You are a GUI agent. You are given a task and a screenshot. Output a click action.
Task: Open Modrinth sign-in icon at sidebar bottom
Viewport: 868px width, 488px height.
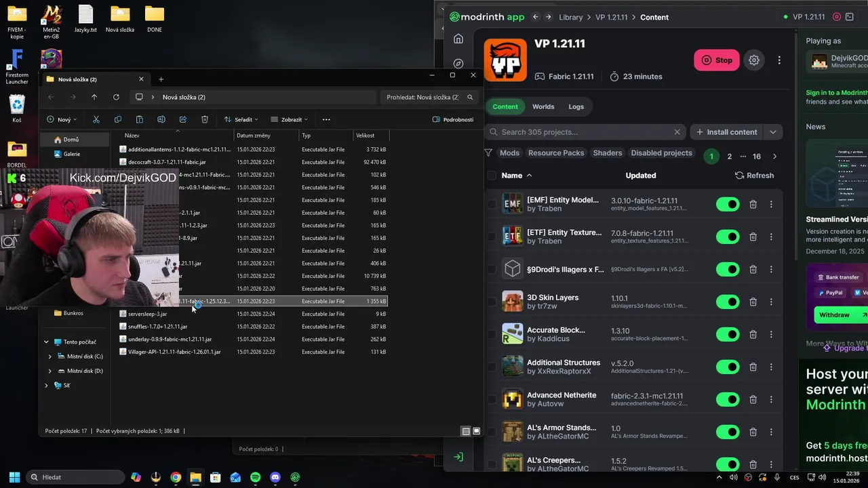click(x=458, y=457)
